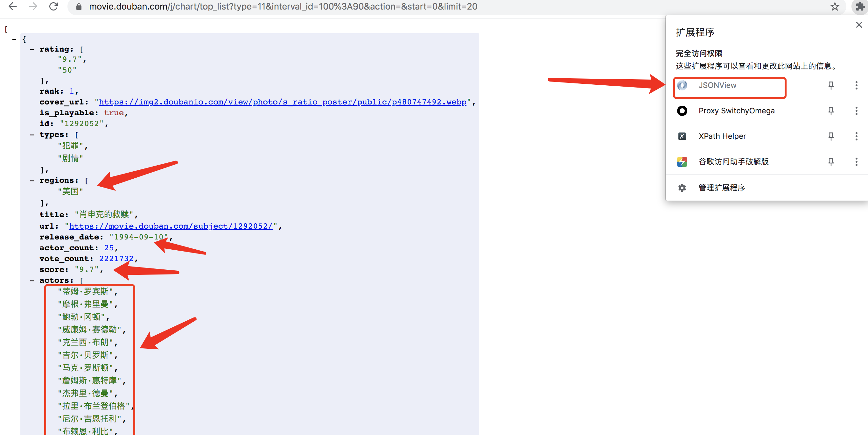Click the type value "犯罪"
Screen dimensions: 868x435
pyautogui.click(x=70, y=146)
